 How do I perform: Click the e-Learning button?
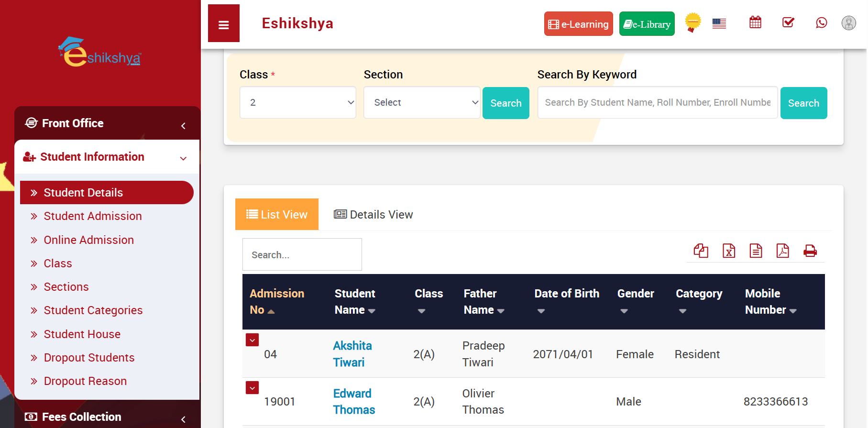[x=578, y=24]
